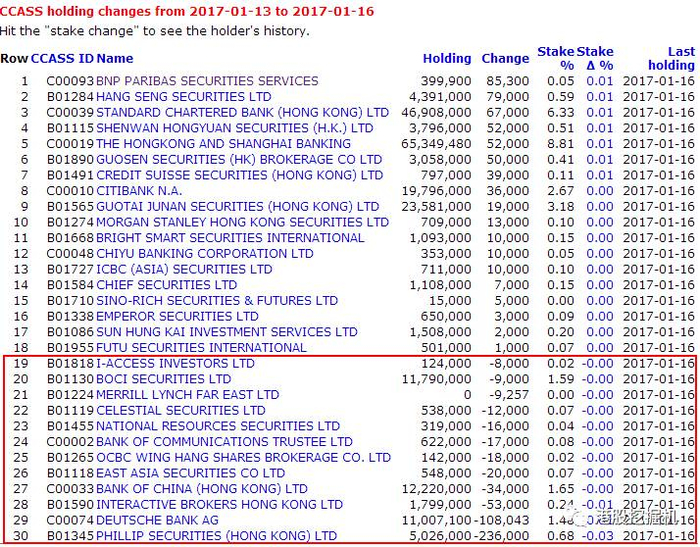Screen dimensions: 700x547
Task: Click stake change 0.00 for Citibank N.A.
Action: click(600, 191)
